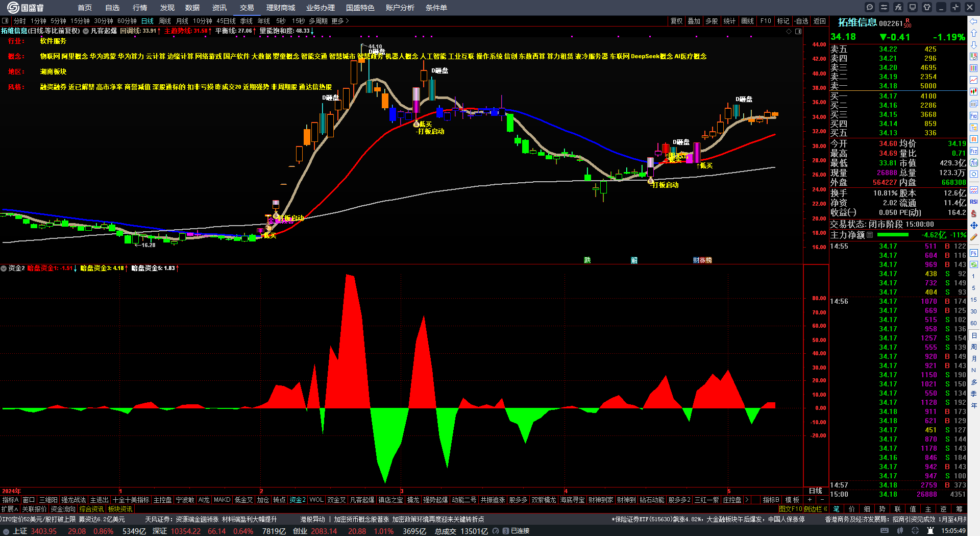Click the crosshair target icon in status bar
This screenshot has height=536, width=980.
915,531
